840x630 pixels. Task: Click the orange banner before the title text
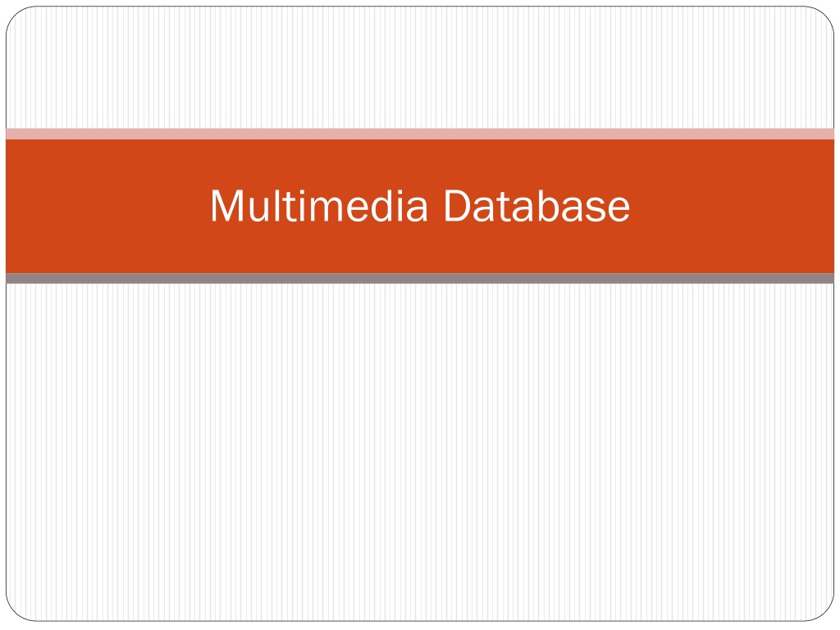107,206
